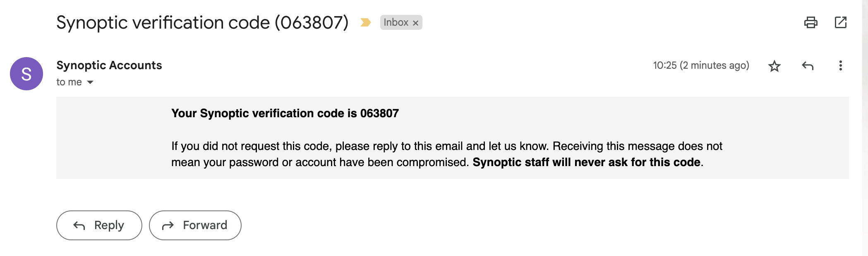
Task: Click the purple S sender avatar
Action: coord(26,74)
